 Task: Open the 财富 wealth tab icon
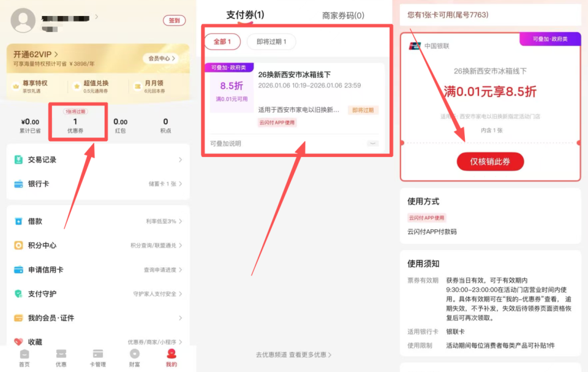pos(134,354)
